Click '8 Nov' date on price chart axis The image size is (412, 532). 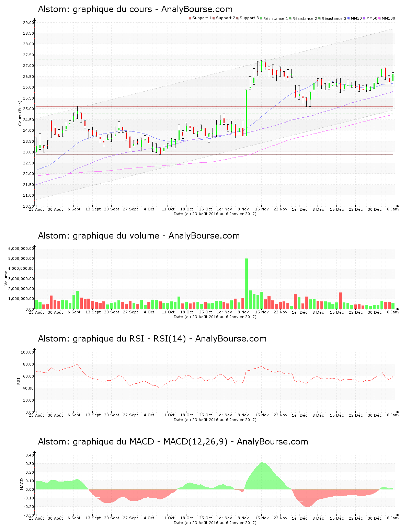(243, 209)
